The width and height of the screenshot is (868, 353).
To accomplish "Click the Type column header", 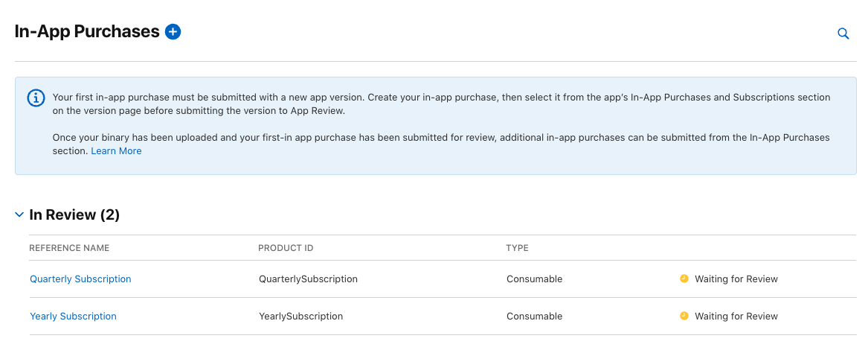I will pos(518,248).
